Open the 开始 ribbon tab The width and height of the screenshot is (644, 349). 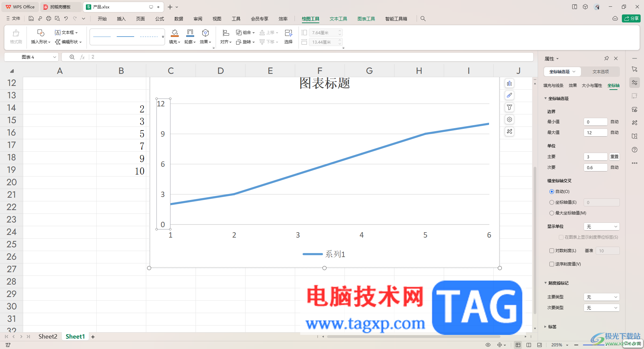pyautogui.click(x=102, y=19)
